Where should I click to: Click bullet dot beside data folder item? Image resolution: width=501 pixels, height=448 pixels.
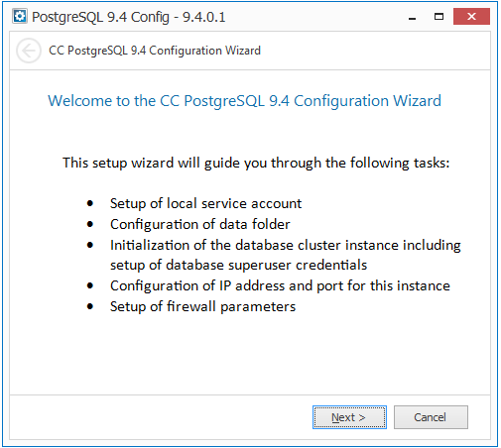pyautogui.click(x=90, y=224)
